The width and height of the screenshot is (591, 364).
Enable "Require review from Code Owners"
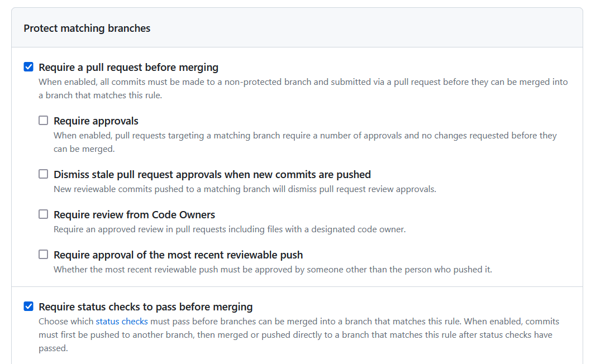click(43, 214)
